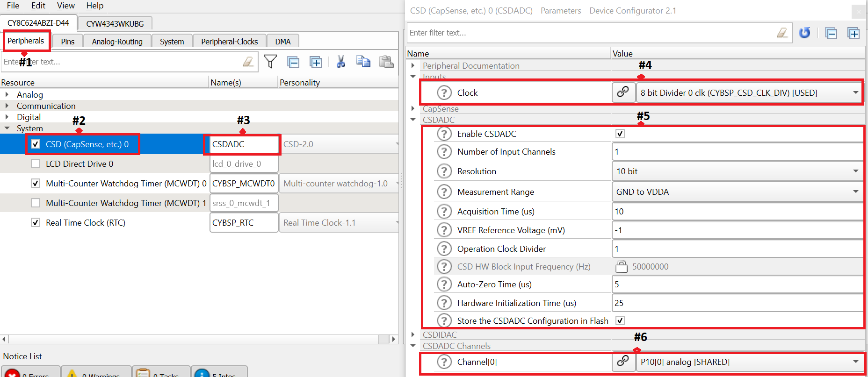Open help for VREF Reference Voltage
868x377 pixels.
tap(444, 230)
